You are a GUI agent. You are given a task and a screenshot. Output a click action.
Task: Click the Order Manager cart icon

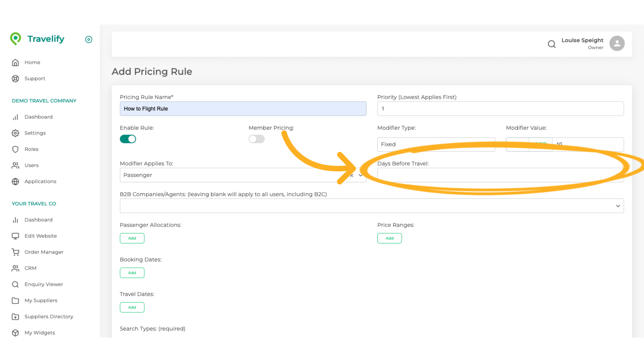click(x=15, y=252)
